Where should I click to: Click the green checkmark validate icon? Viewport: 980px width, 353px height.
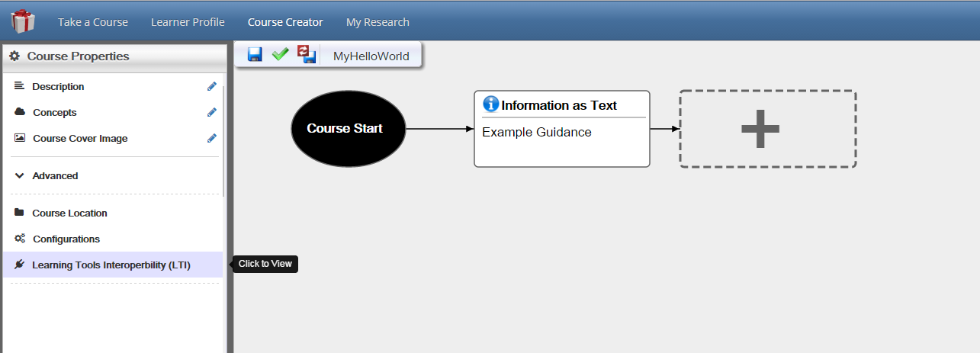click(x=280, y=54)
